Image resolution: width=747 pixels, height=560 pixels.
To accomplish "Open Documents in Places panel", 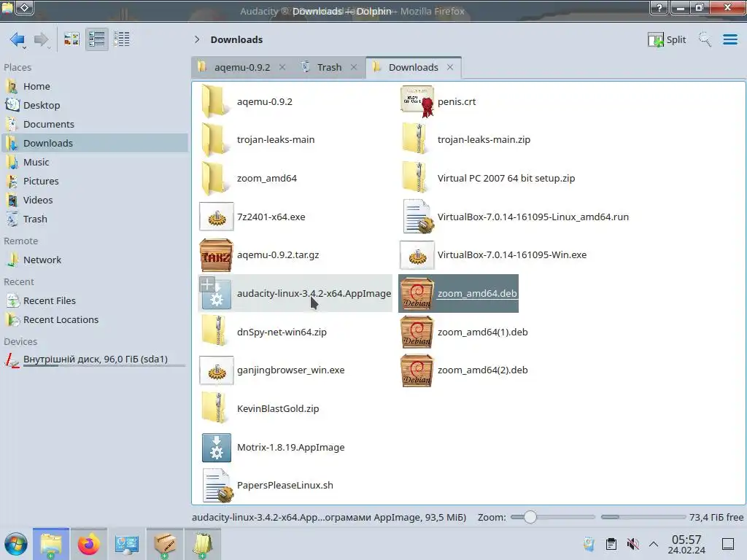I will click(x=49, y=124).
